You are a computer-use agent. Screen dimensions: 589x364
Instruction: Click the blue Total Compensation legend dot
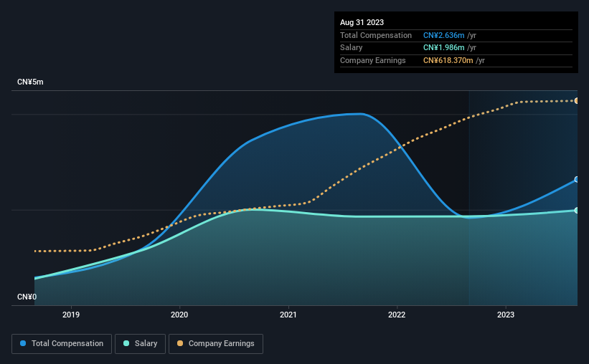23,343
